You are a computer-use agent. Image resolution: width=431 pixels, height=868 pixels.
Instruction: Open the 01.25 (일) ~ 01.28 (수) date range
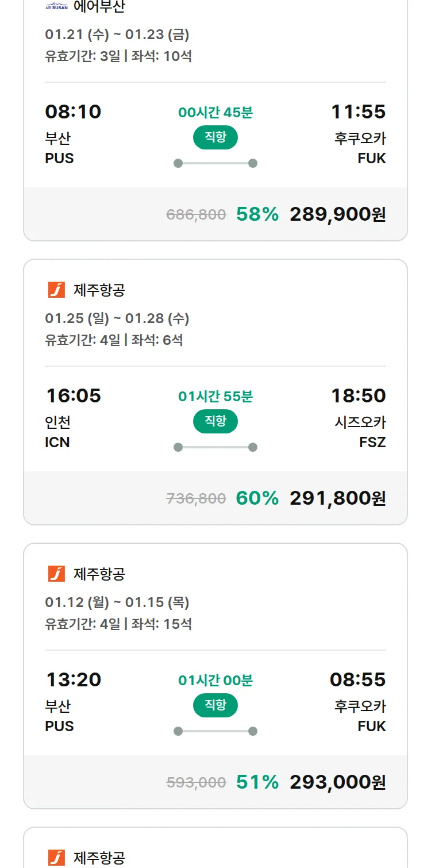coord(117,318)
